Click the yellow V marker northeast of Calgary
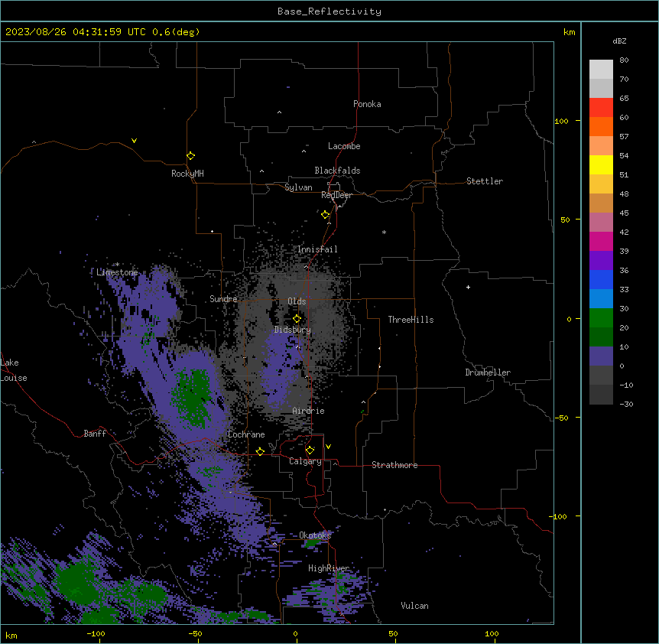This screenshot has width=659, height=644. point(328,447)
